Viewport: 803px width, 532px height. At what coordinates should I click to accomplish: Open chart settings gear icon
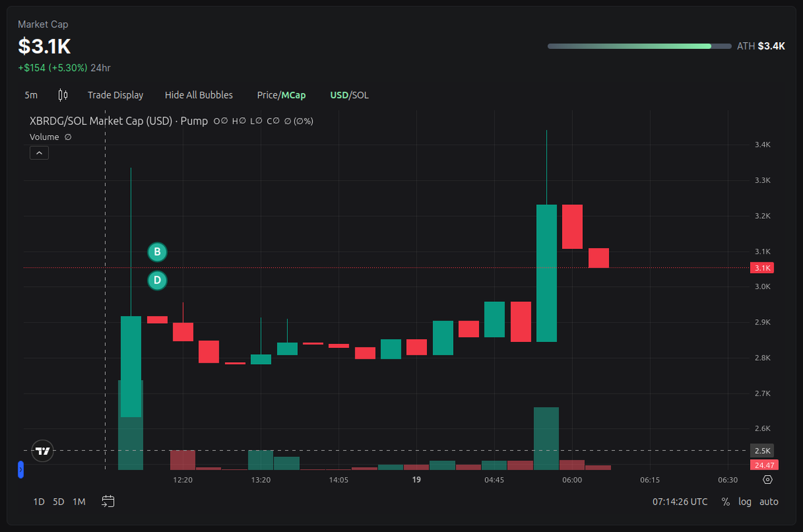coord(768,480)
